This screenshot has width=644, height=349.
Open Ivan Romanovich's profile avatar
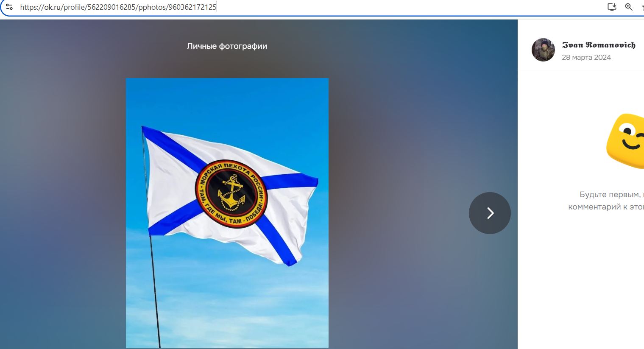pyautogui.click(x=543, y=50)
